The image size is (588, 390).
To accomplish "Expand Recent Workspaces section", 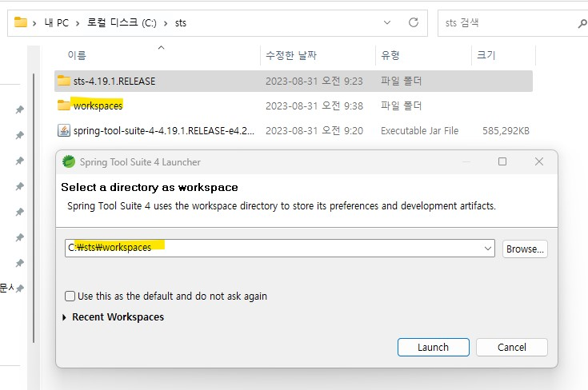I will click(64, 317).
